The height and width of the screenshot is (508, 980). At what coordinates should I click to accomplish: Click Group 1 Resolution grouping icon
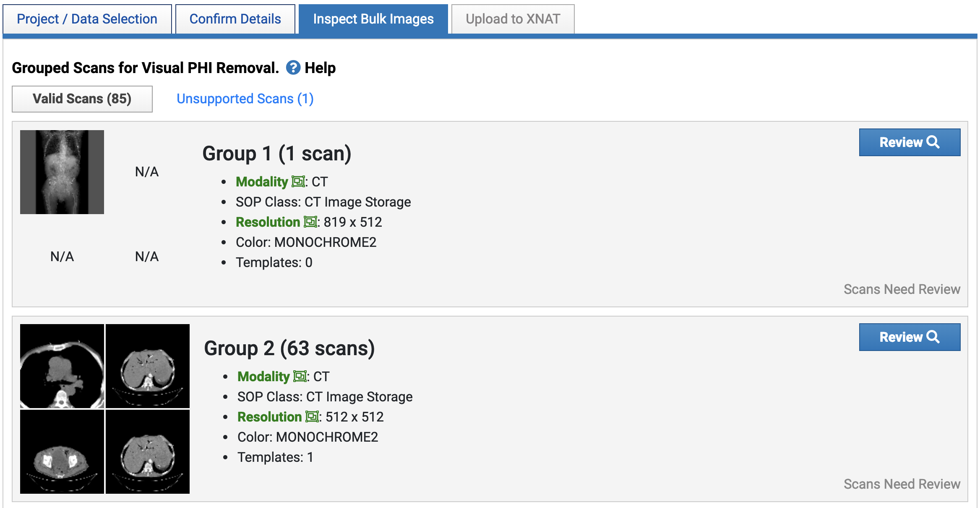point(310,222)
